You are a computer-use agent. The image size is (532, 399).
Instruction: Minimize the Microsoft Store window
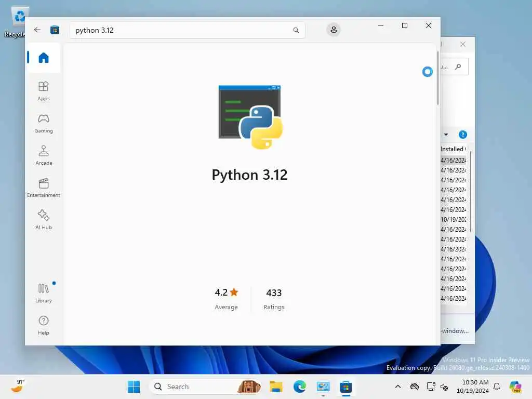[x=381, y=25]
